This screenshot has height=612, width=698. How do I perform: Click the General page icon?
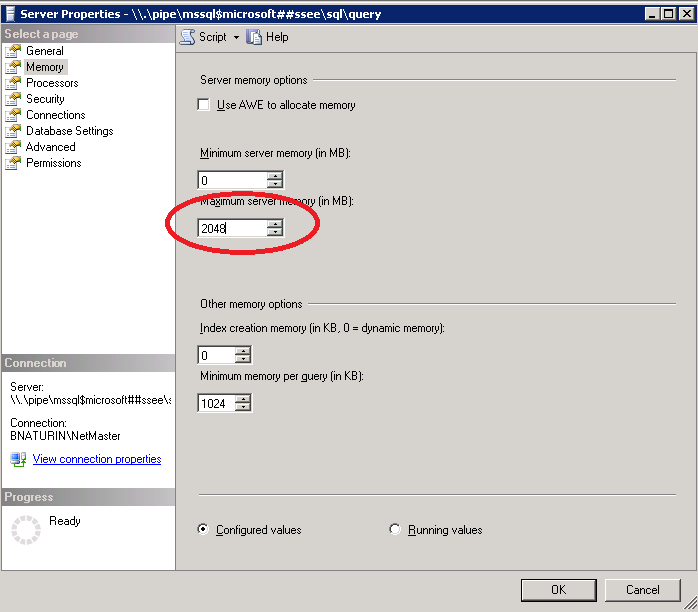tap(13, 51)
